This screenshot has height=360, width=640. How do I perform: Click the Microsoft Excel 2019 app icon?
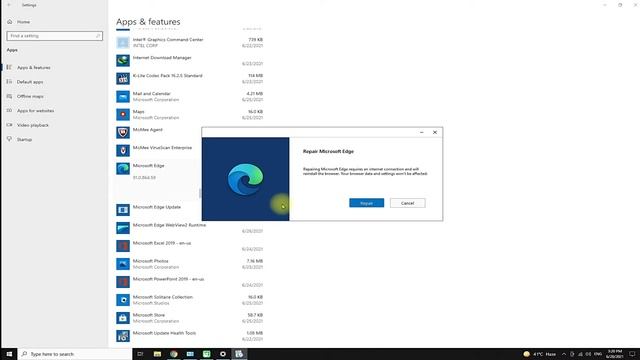(x=123, y=246)
